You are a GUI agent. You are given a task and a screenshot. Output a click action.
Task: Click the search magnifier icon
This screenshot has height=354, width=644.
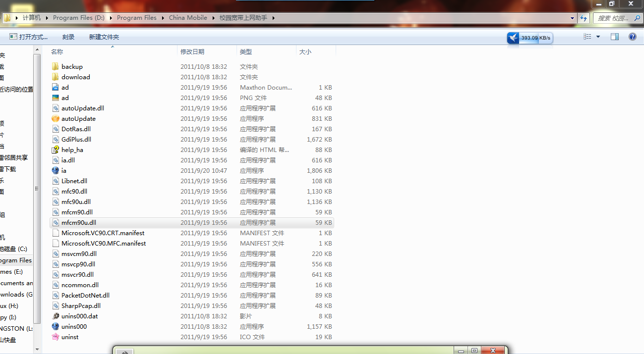pyautogui.click(x=638, y=18)
